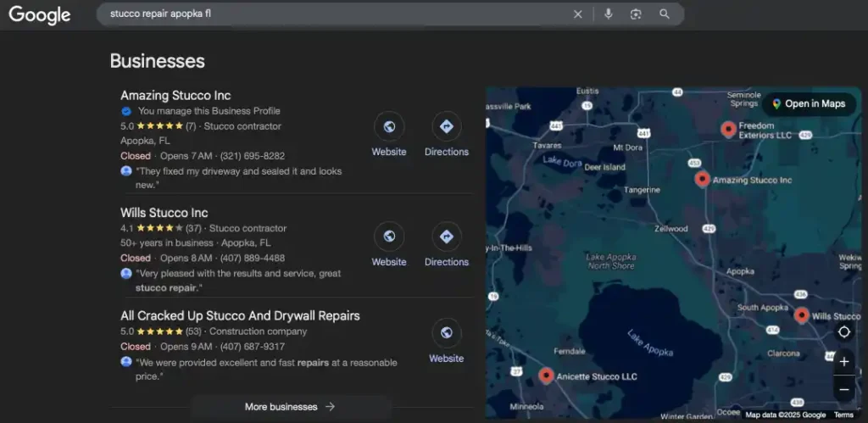Click Wills Stucco 4.1 star rating
The width and height of the screenshot is (868, 423).
click(x=159, y=228)
